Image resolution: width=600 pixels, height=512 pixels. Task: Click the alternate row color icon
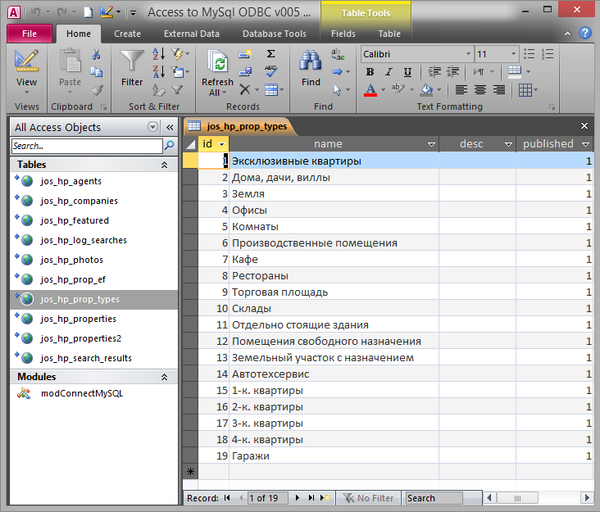[515, 72]
